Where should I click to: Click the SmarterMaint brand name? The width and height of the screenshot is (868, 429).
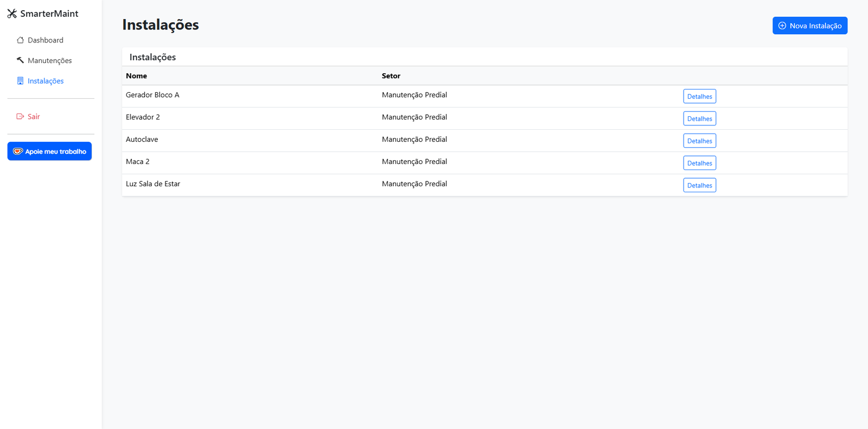point(49,14)
